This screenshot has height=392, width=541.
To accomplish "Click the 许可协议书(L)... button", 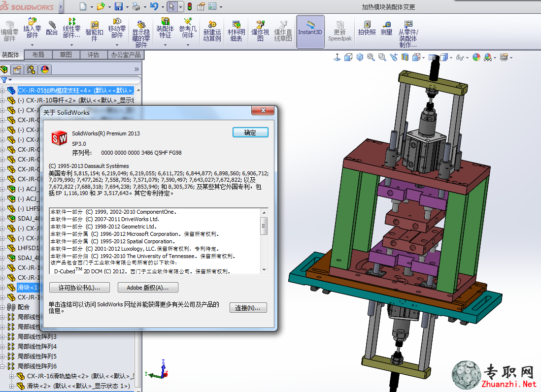I will click(79, 288).
